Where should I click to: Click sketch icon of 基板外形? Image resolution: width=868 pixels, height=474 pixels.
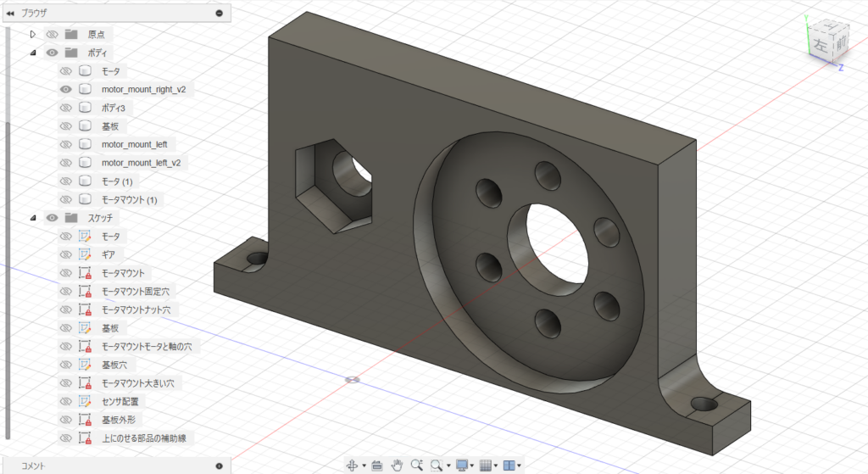[85, 420]
